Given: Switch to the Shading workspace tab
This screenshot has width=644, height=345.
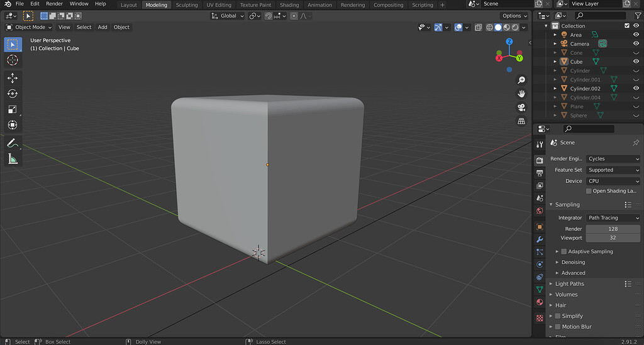Looking at the screenshot, I should click(x=289, y=5).
